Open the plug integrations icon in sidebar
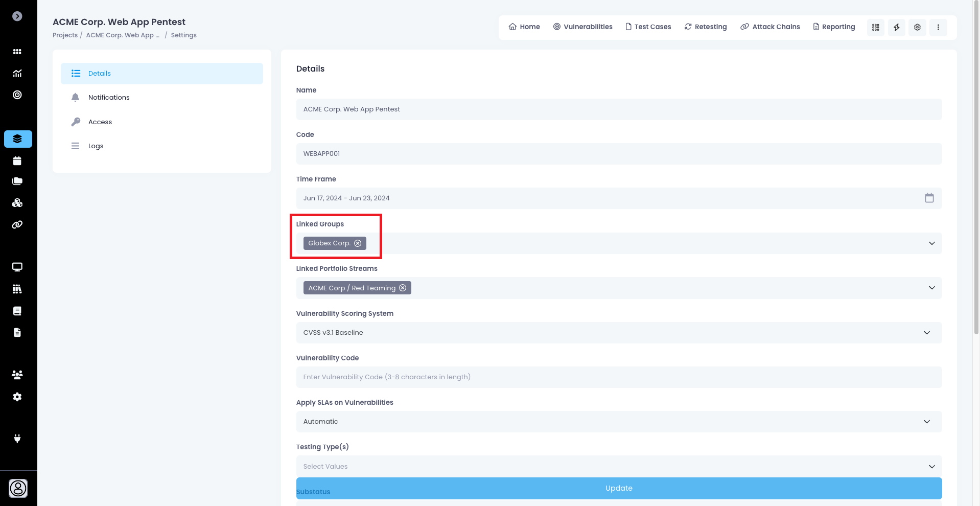The image size is (980, 506). point(17,439)
